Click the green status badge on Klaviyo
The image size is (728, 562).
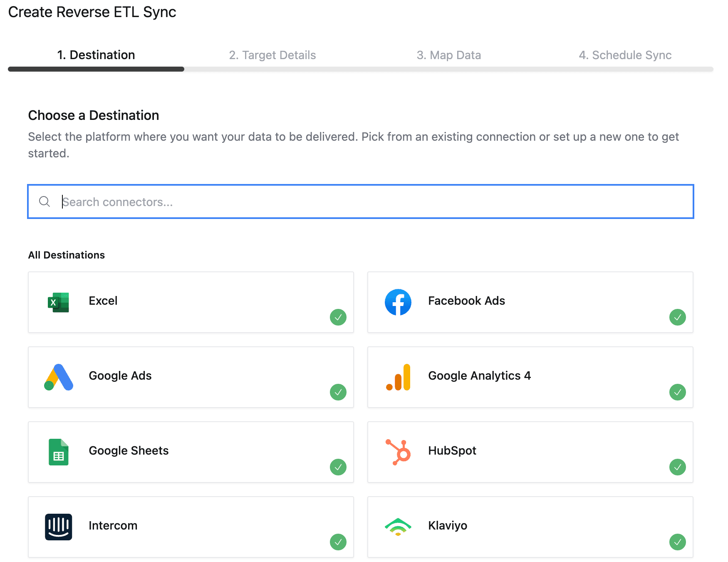tap(678, 542)
